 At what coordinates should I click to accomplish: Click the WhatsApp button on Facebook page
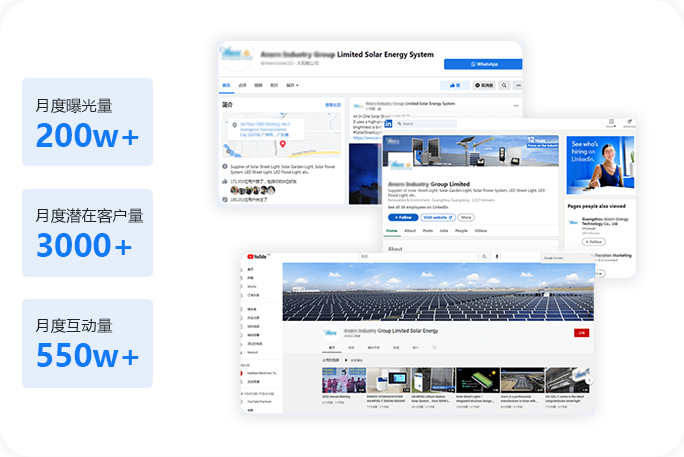(483, 63)
